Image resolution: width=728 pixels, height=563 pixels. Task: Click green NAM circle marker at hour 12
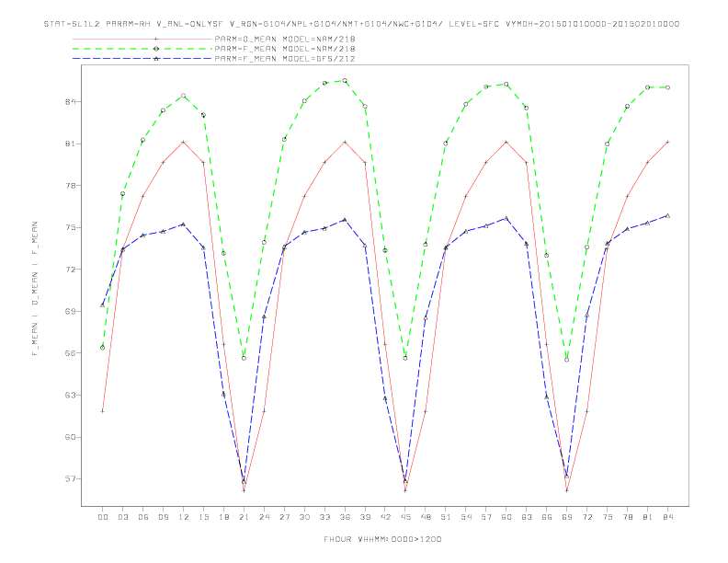(x=184, y=96)
